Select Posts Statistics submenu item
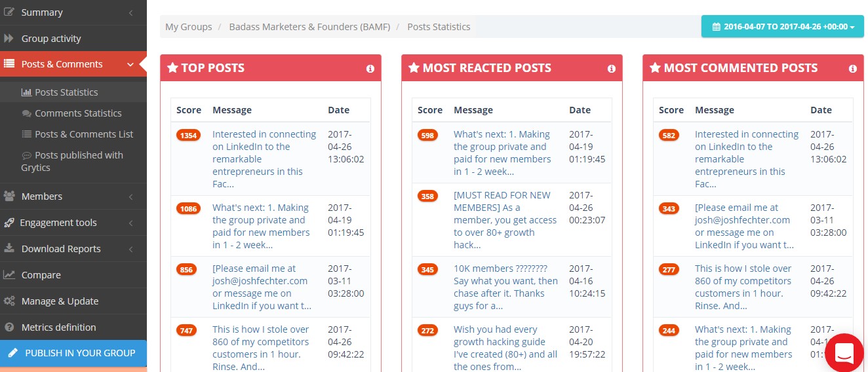Screen dimensions: 868x372 tap(73, 92)
